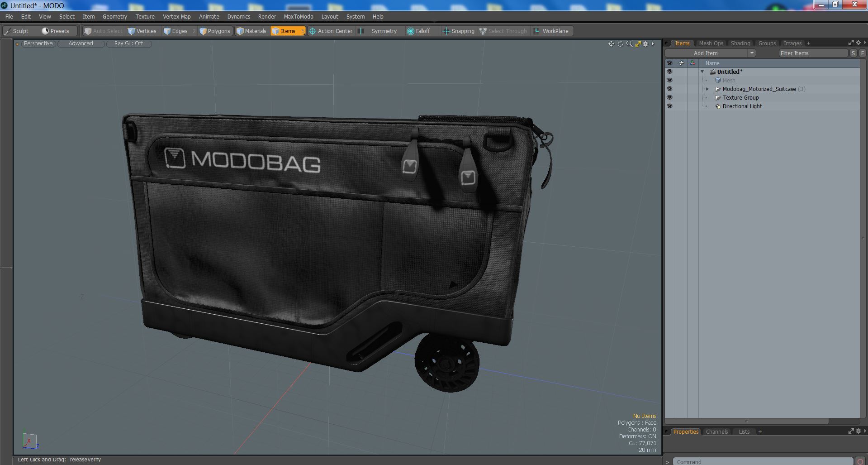This screenshot has height=465, width=868.
Task: Click the Add Item button
Action: pyautogui.click(x=706, y=53)
